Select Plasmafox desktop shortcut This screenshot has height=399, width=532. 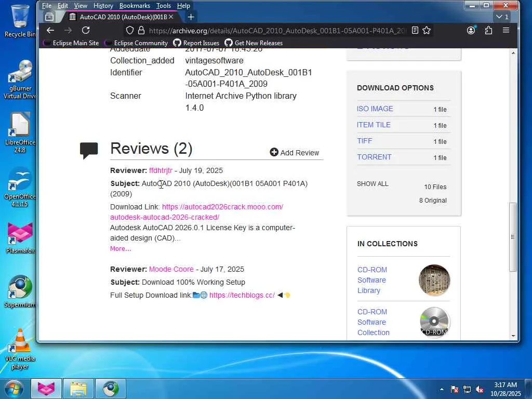[19, 237]
